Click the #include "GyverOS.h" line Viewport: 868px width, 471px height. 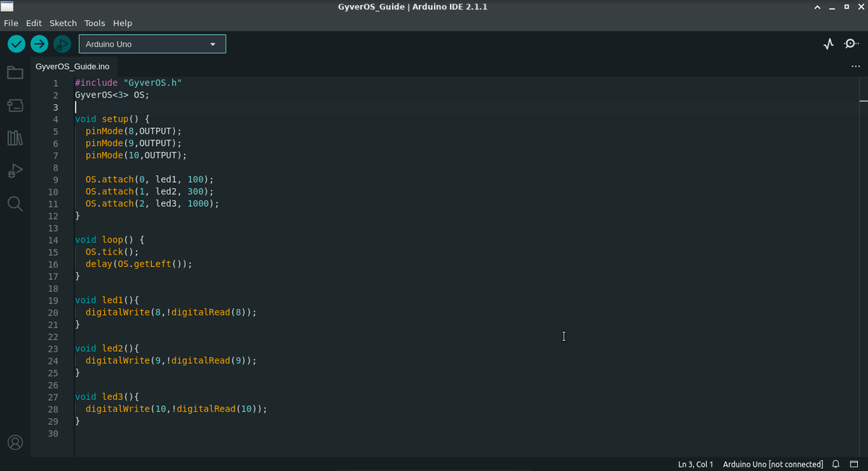tap(128, 82)
